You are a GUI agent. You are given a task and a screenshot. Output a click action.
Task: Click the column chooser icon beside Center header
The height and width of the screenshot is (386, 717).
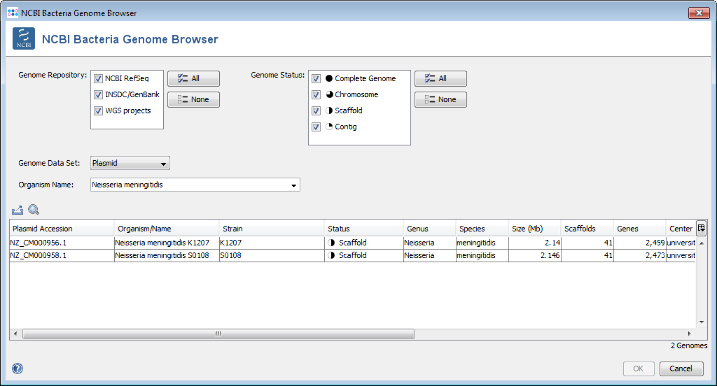(701, 228)
